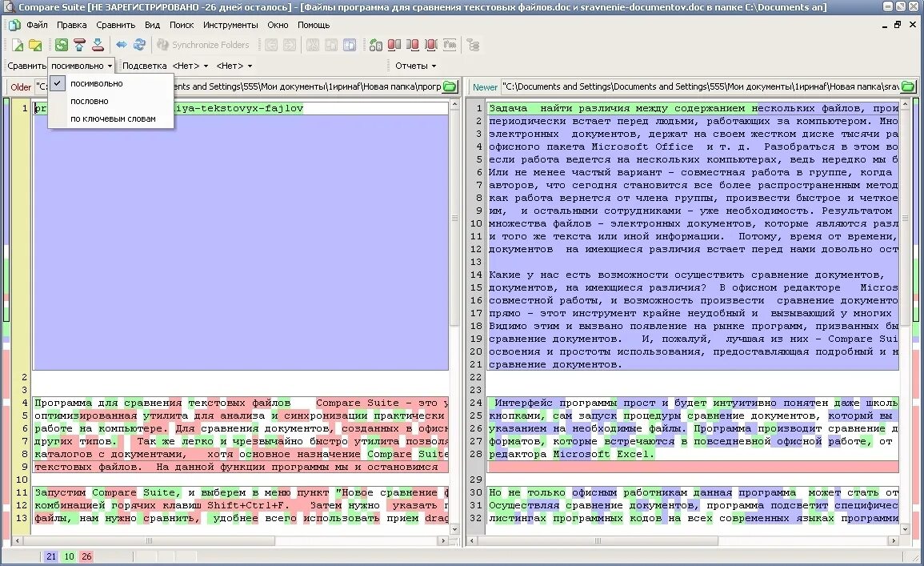Open second <Нет> highlight dropdown
Screen dimensions: 924x566
click(234, 66)
